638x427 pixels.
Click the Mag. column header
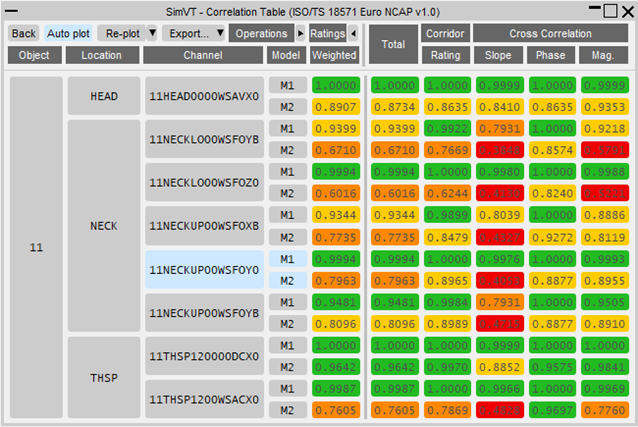[603, 55]
